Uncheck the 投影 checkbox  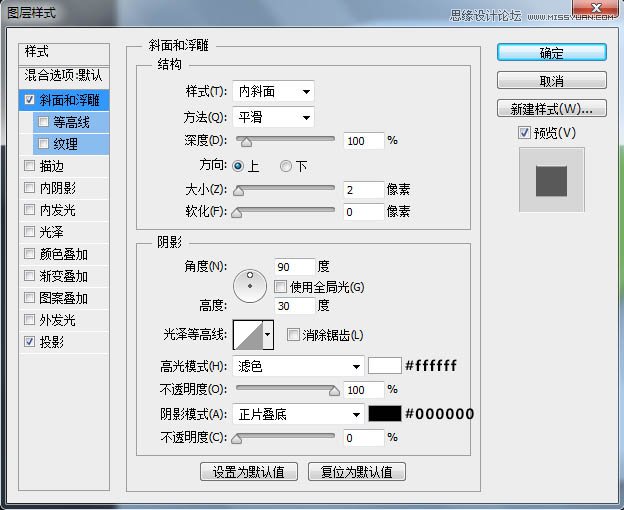pyautogui.click(x=29, y=341)
